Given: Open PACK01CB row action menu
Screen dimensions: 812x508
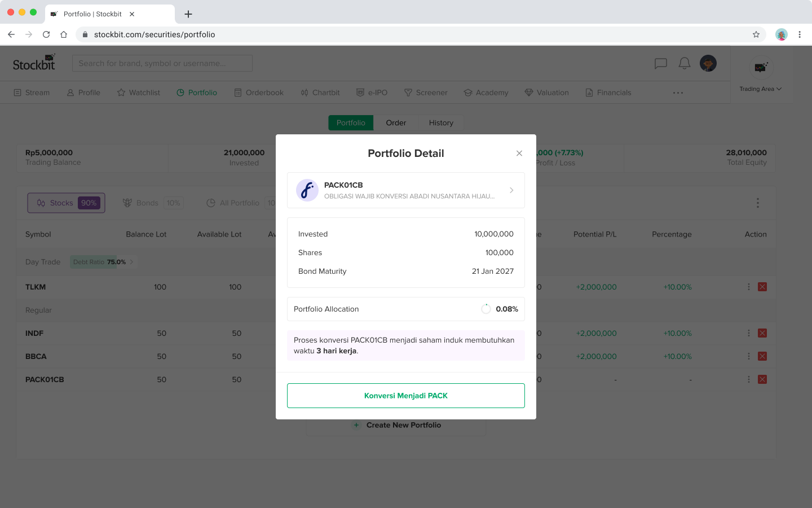Looking at the screenshot, I should tap(749, 379).
